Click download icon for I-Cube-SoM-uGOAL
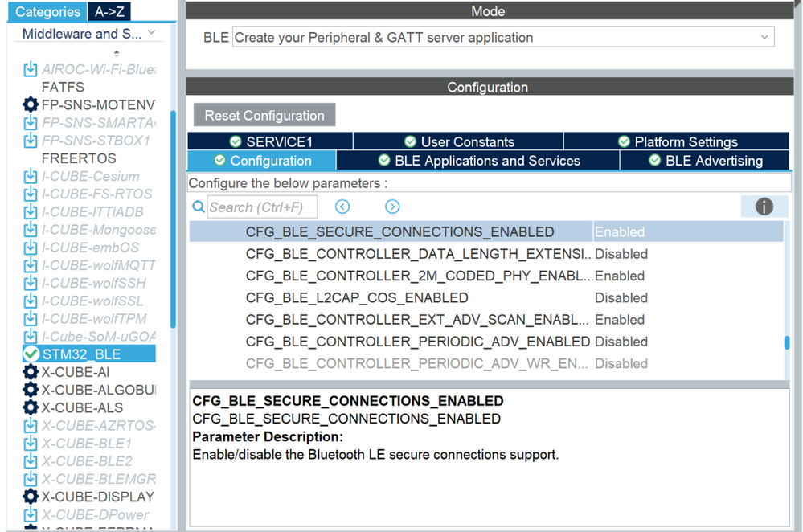This screenshot has height=532, width=803. [31, 337]
